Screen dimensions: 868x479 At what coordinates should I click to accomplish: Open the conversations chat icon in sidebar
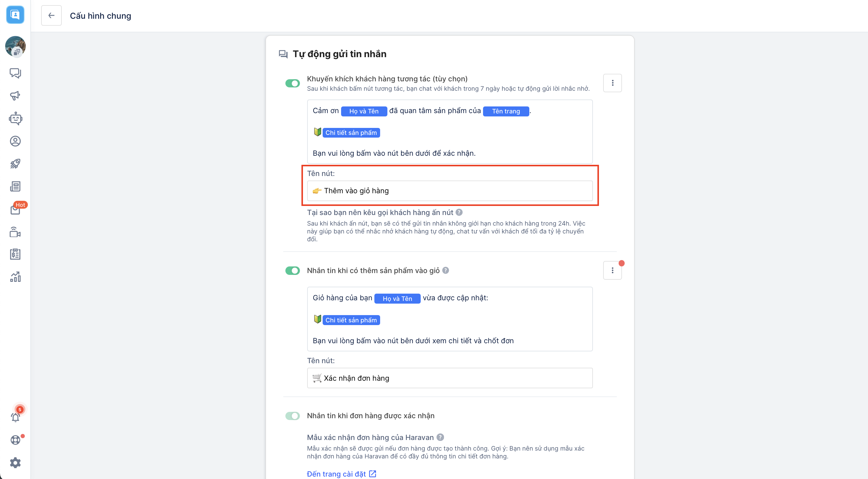[x=15, y=73]
